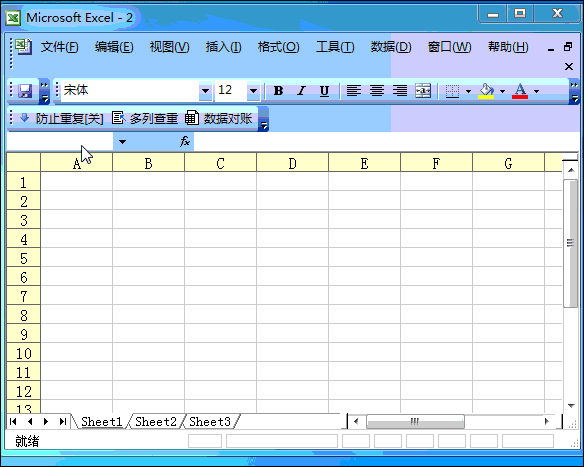Viewport: 584px width, 467px height.
Task: Open the 编辑(E) menu
Action: coord(114,47)
